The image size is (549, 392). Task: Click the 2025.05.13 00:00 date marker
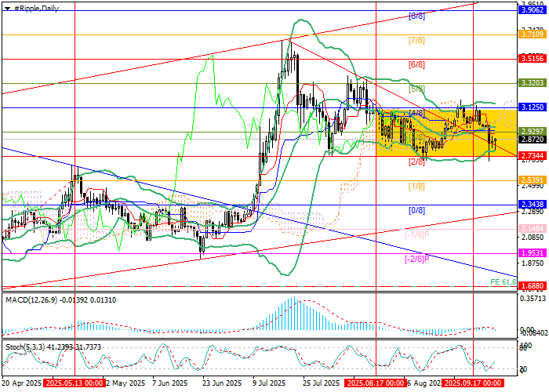pyautogui.click(x=73, y=383)
